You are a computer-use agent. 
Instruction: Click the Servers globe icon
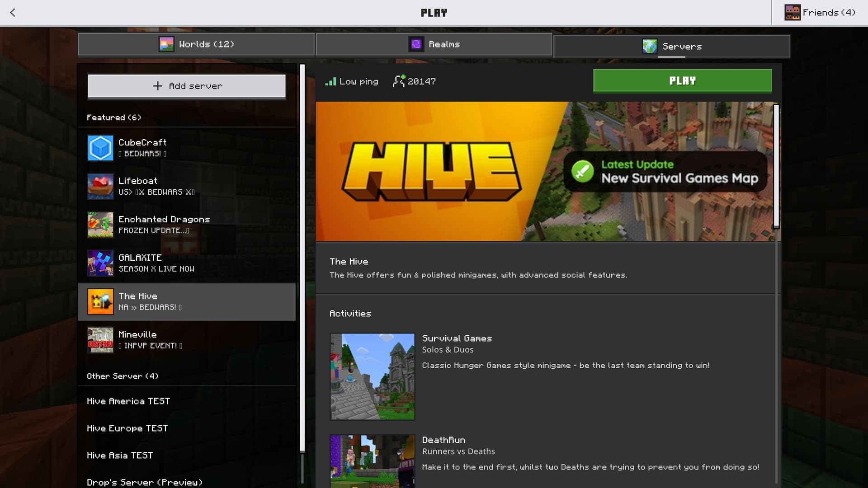click(650, 46)
